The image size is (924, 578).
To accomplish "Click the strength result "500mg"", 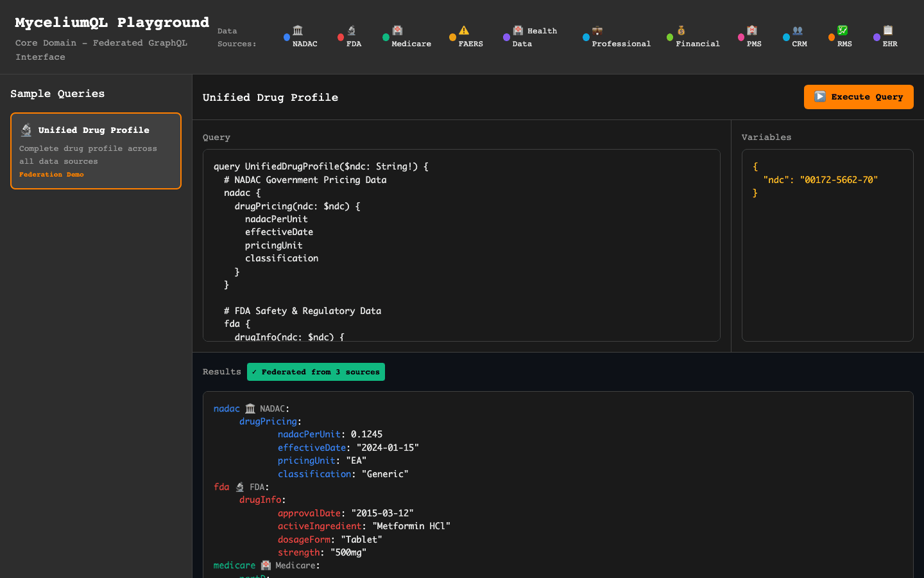I will (x=348, y=552).
